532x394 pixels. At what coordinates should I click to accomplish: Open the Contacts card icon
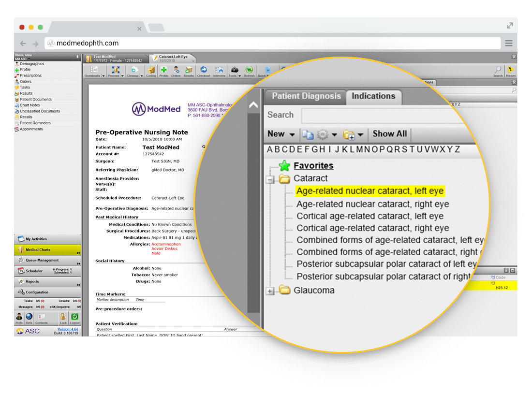pos(42,317)
